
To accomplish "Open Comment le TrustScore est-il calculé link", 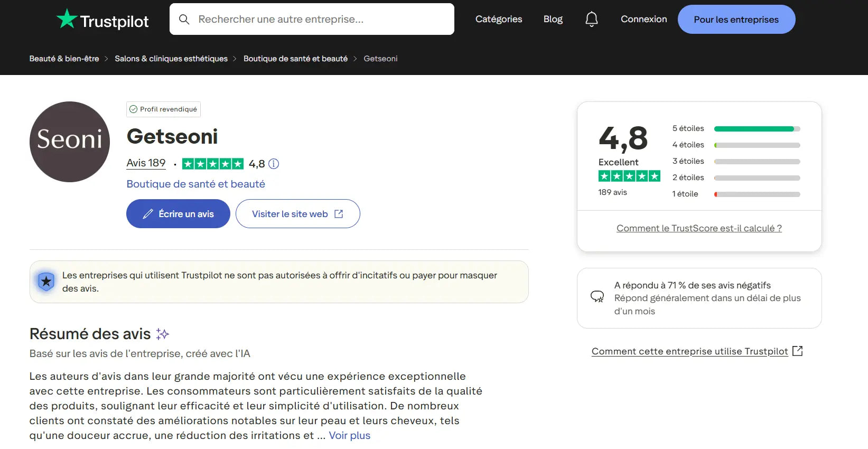I will 699,228.
